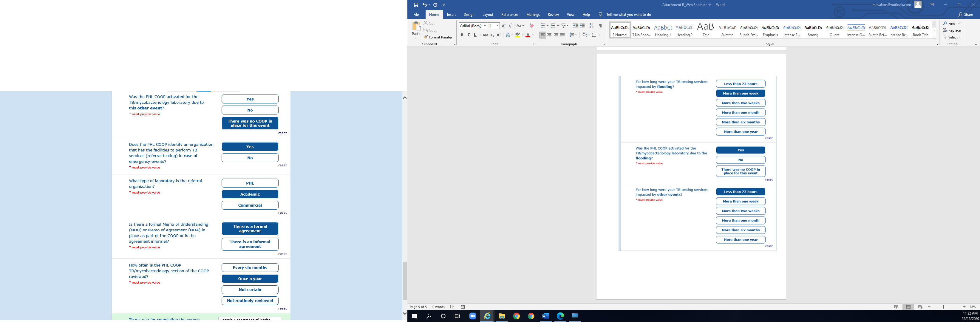This screenshot has width=980, height=322.
Task: Click Show/Hide paragraph marks icon
Action: tap(600, 26)
